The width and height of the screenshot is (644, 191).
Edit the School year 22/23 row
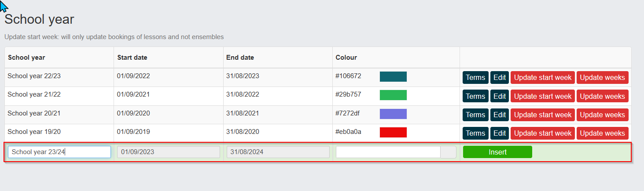[500, 77]
